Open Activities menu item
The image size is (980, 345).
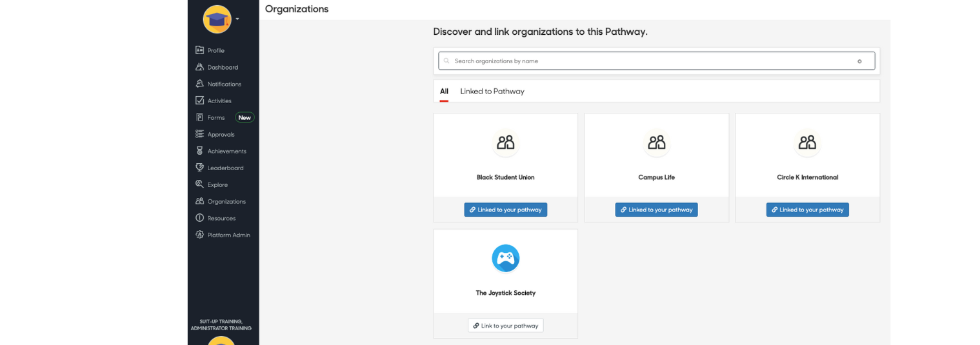pyautogui.click(x=219, y=101)
